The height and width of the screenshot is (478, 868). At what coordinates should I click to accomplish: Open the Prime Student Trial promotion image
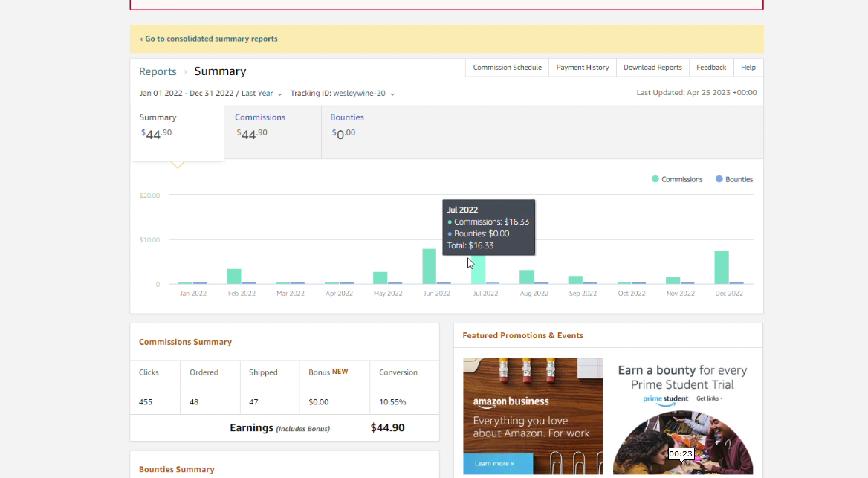coord(682,442)
